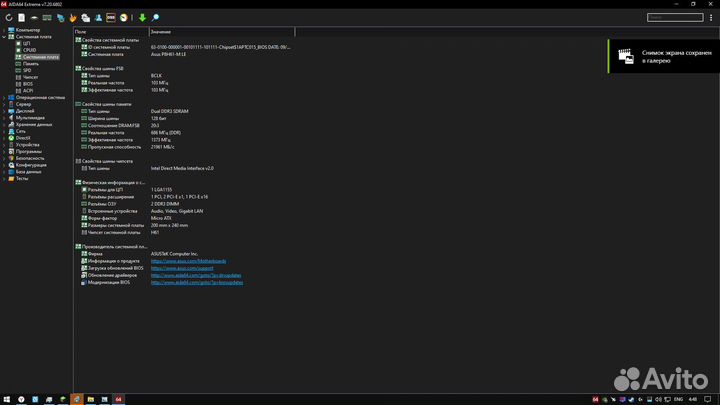The width and height of the screenshot is (720, 405).
Task: Click the Поле column header
Action: pos(81,32)
